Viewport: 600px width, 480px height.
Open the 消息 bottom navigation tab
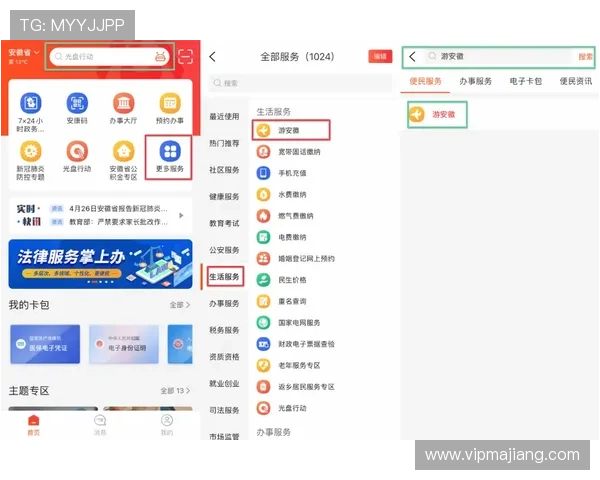tap(100, 425)
